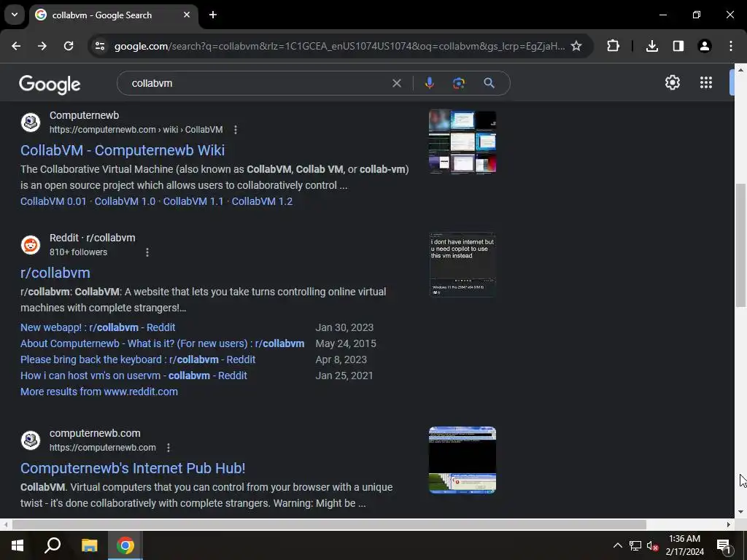The image size is (747, 560).
Task: Clear the search box text
Action: 396,83
